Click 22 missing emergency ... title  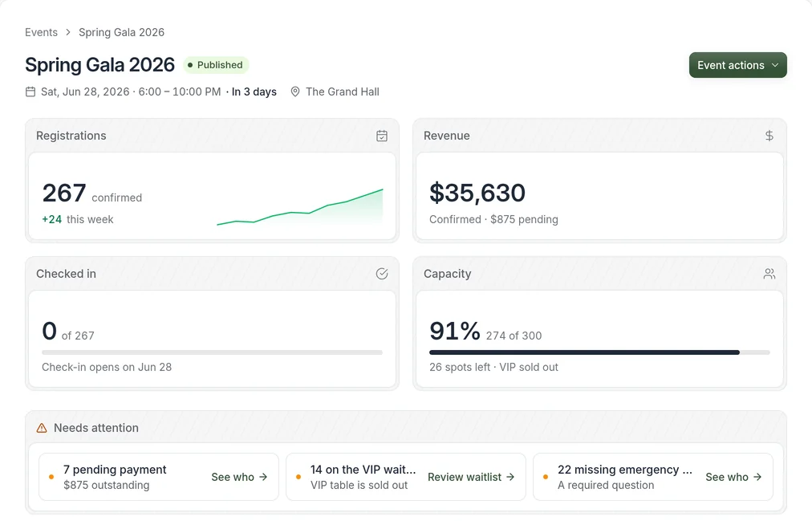pos(625,470)
